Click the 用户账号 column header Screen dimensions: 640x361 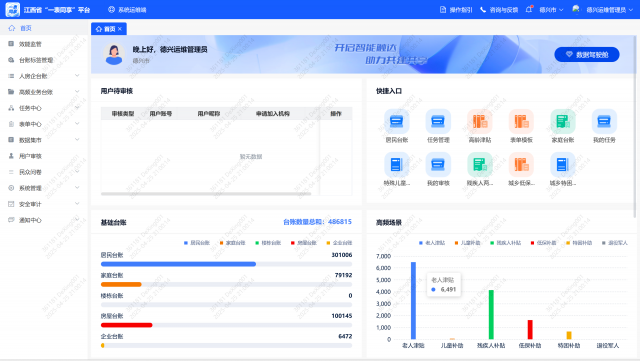[161, 114]
